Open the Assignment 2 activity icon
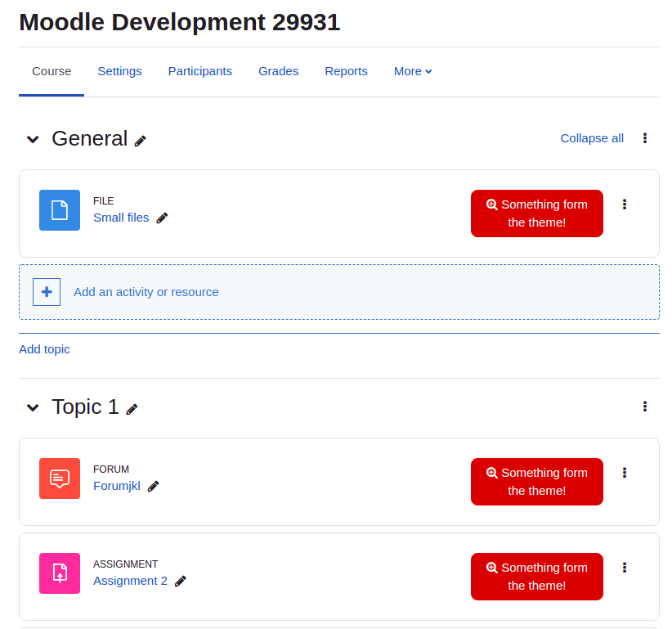Image resolution: width=672 pixels, height=629 pixels. pyautogui.click(x=60, y=573)
